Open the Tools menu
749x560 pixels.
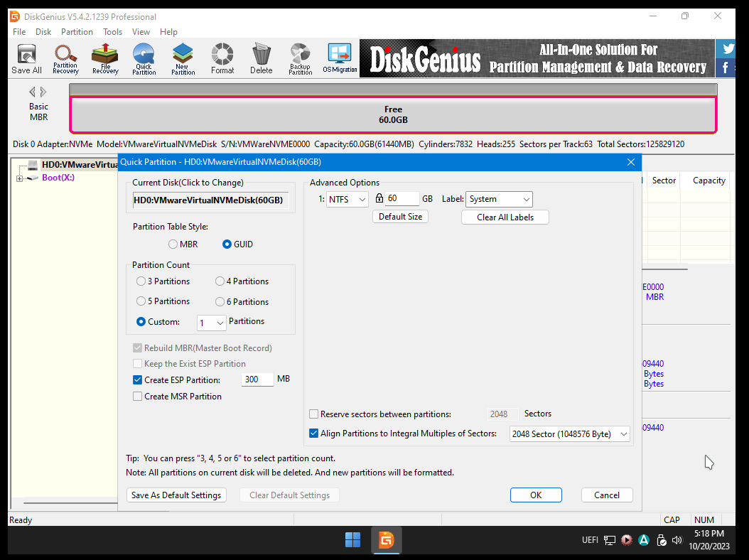(113, 32)
